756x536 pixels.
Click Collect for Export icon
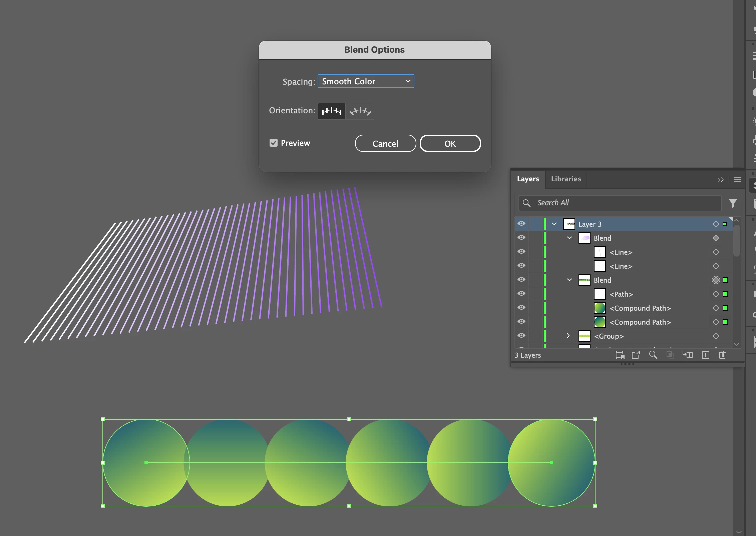636,355
